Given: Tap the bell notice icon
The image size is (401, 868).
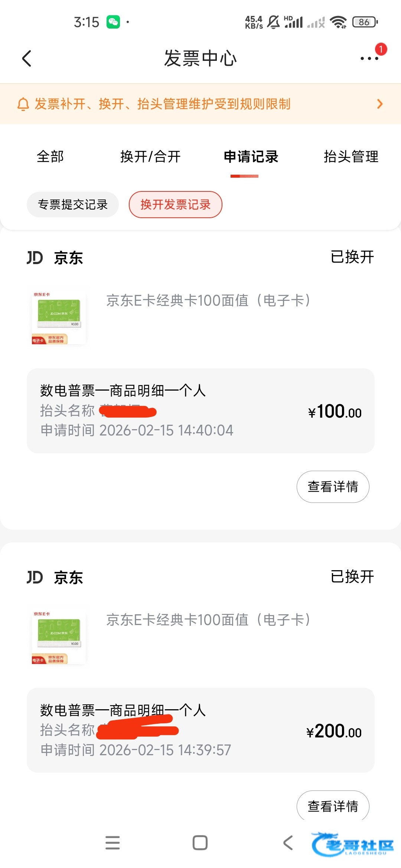Looking at the screenshot, I should 23,104.
